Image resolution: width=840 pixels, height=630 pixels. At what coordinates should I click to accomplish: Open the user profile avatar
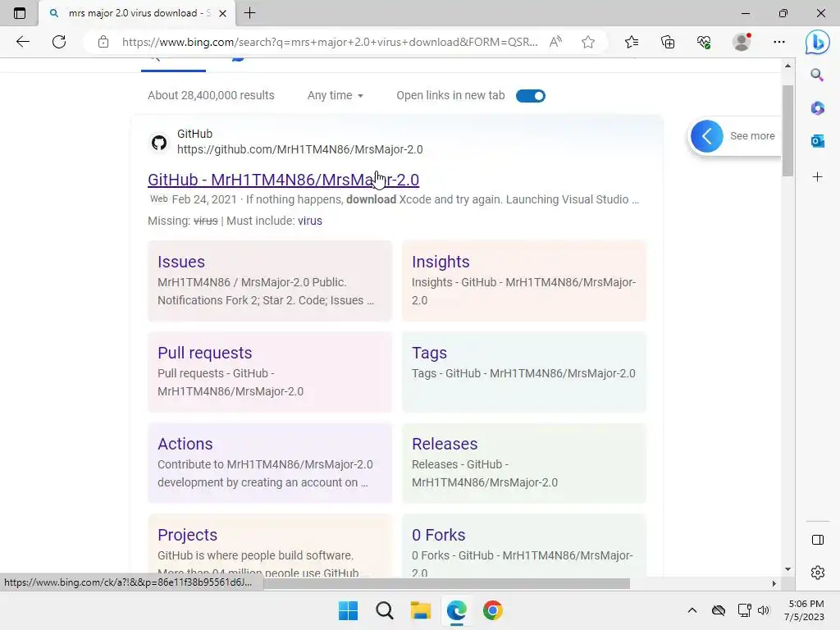pos(742,42)
